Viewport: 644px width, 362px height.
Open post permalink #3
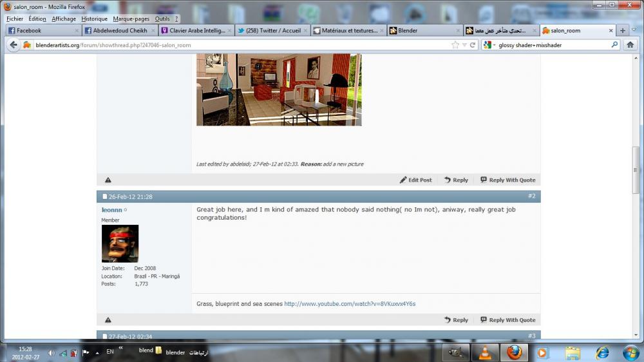531,336
